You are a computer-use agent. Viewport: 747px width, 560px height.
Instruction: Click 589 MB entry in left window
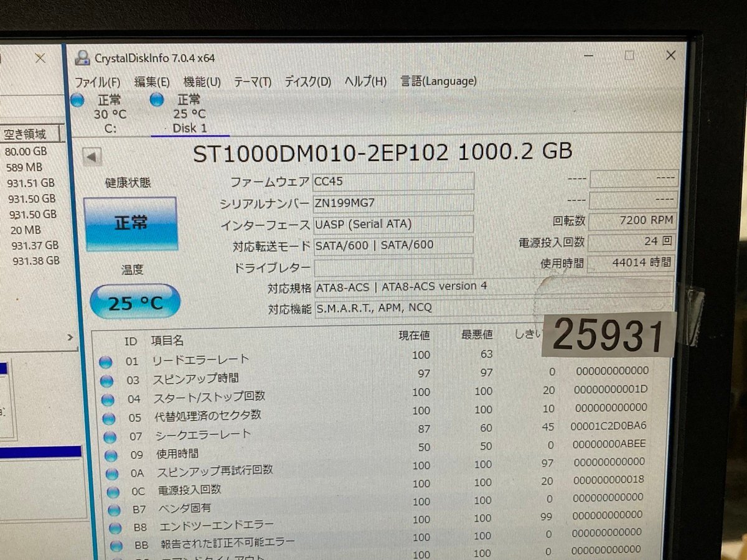(24, 167)
